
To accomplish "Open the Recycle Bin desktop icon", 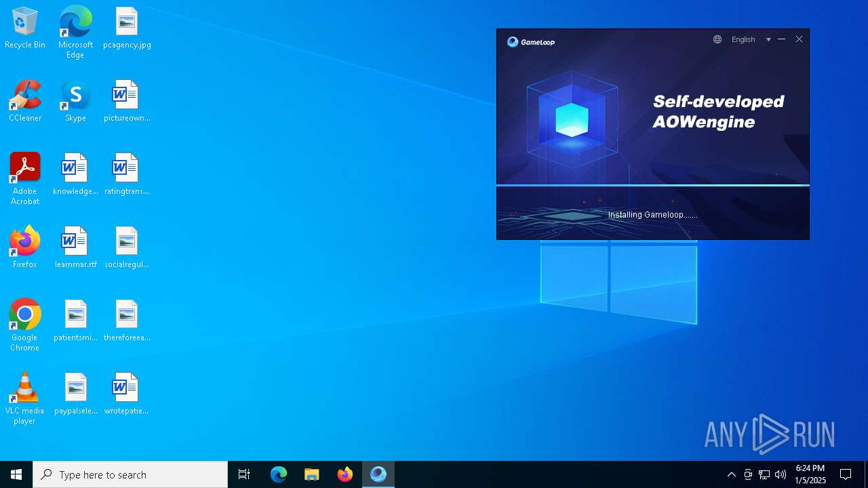I will (x=25, y=28).
